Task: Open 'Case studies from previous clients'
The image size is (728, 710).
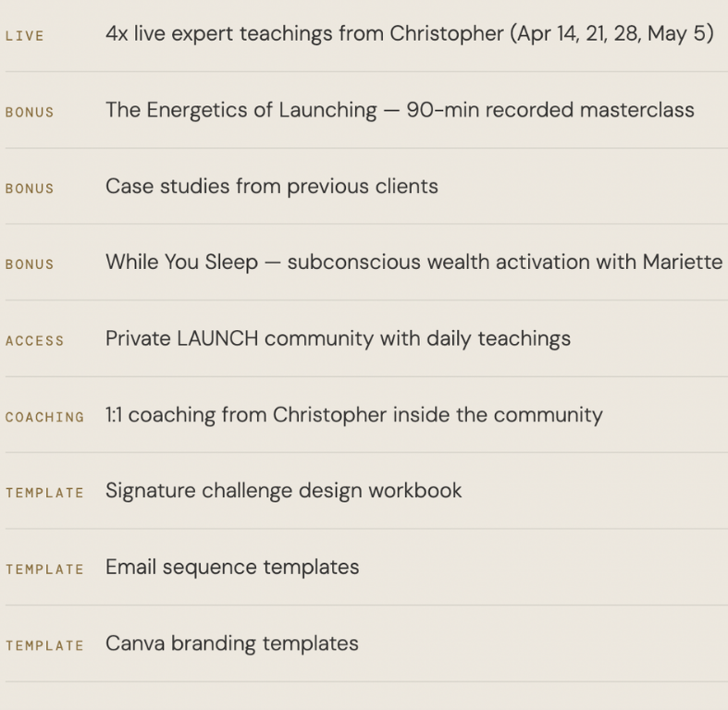Action: (271, 186)
